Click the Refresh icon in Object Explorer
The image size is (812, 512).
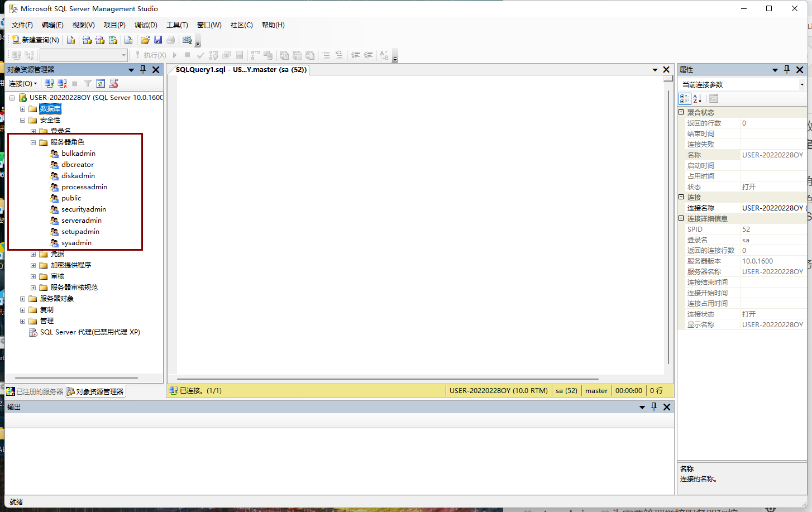pos(101,83)
